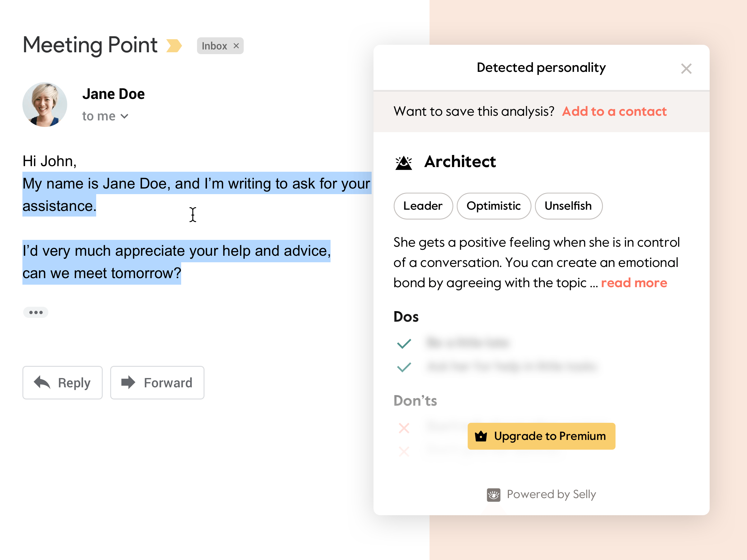Screen dimensions: 747x560
Task: Click the Selly eye logo icon
Action: click(x=493, y=495)
